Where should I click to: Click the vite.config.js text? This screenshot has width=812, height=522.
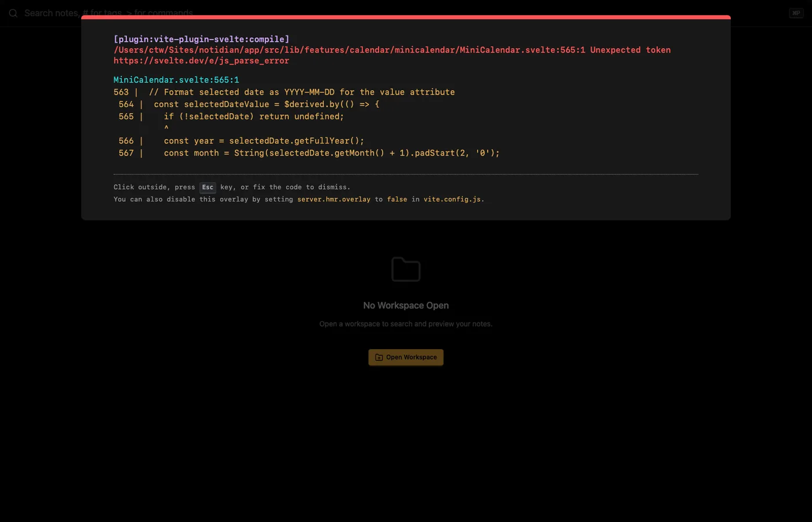click(x=452, y=200)
